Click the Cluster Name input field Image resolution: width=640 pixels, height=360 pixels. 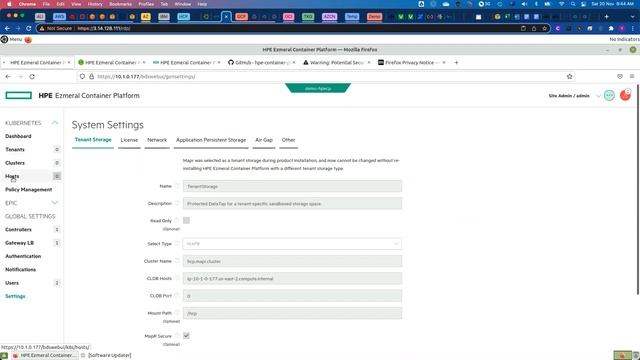[292, 261]
